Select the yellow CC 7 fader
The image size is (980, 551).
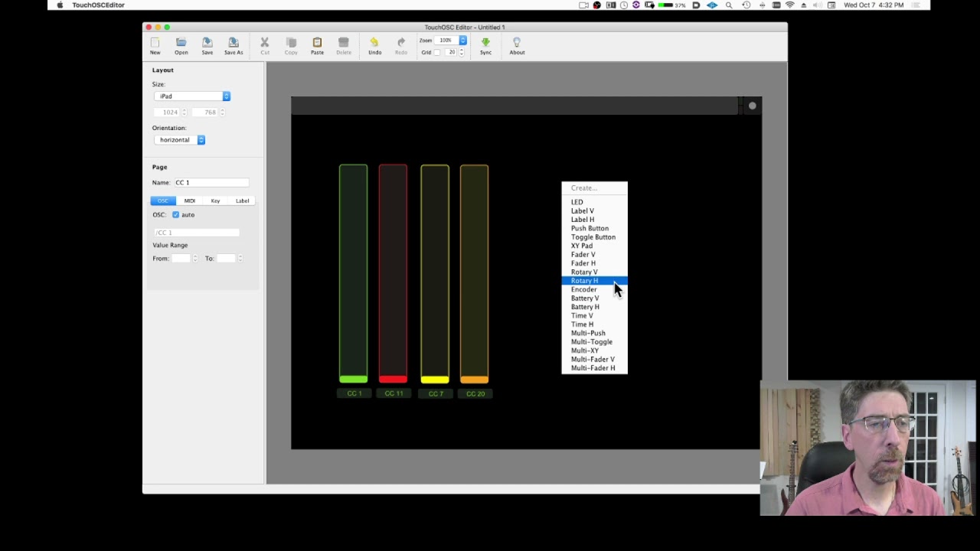[434, 273]
